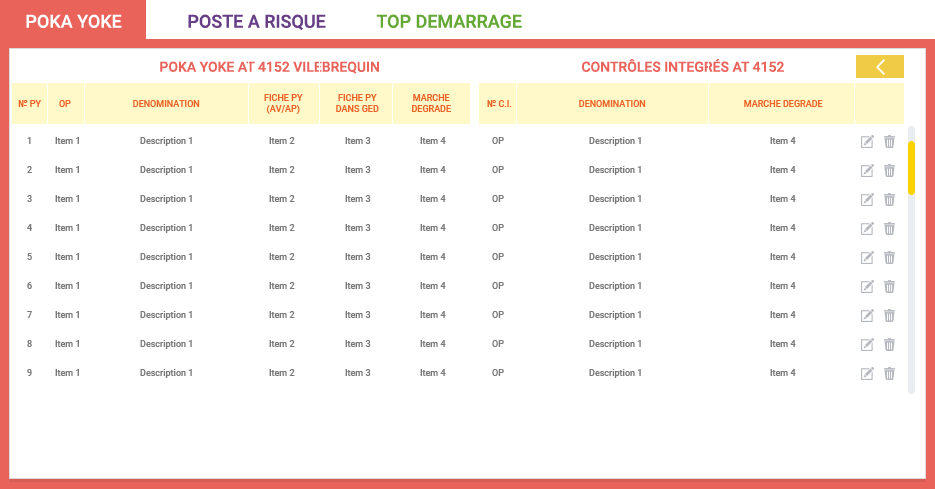Click the N° PY column header

30,104
